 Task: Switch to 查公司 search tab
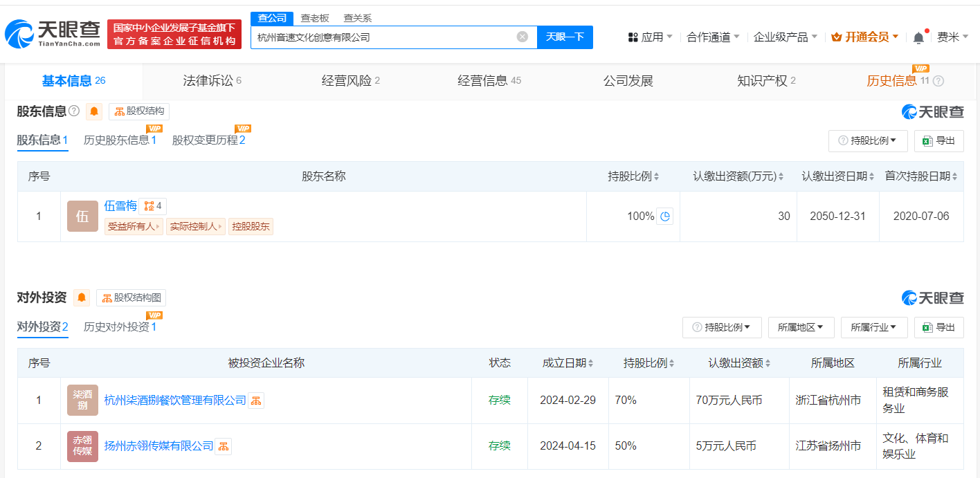pyautogui.click(x=272, y=18)
